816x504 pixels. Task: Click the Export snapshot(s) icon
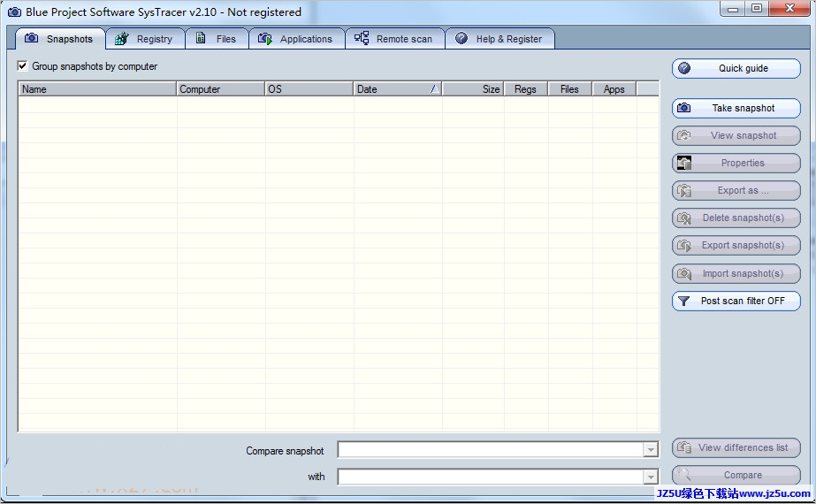click(x=684, y=245)
